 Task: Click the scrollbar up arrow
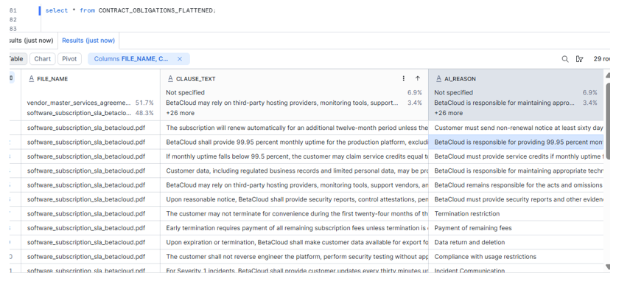(608, 75)
